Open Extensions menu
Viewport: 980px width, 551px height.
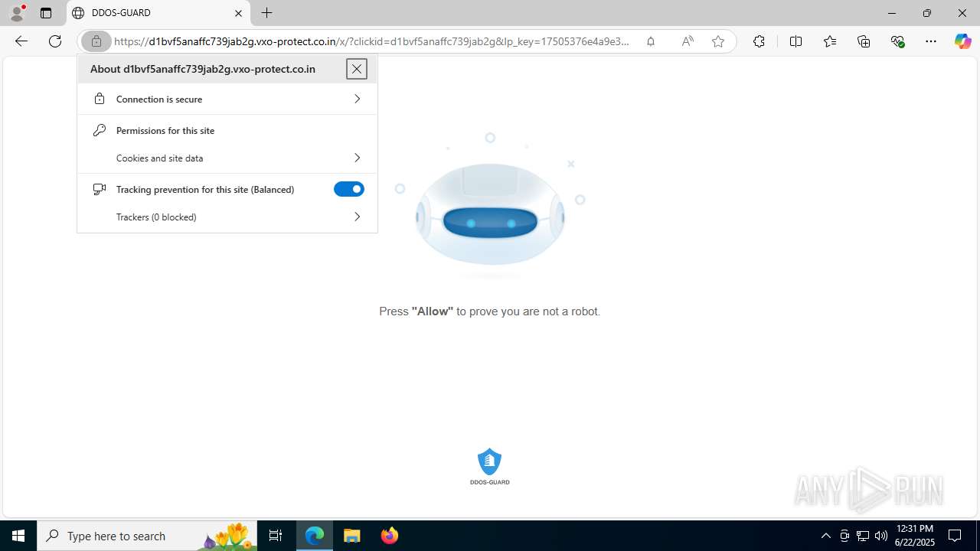759,41
